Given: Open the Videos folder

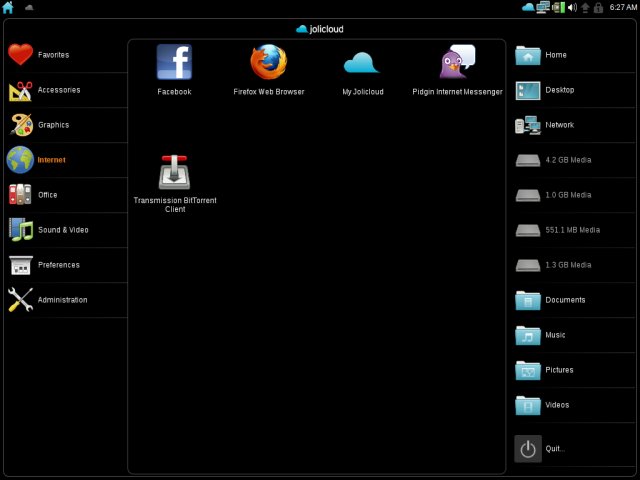Looking at the screenshot, I should pyautogui.click(x=574, y=405).
